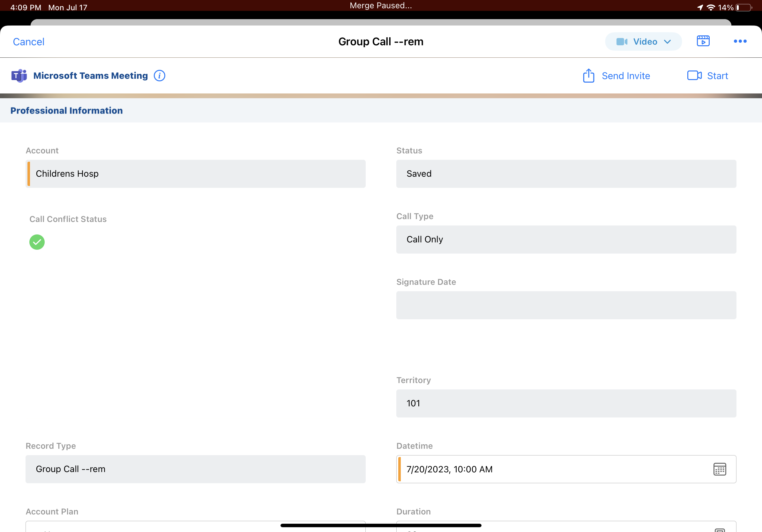Edit the Datetime 7/20/2023 field

(551, 469)
